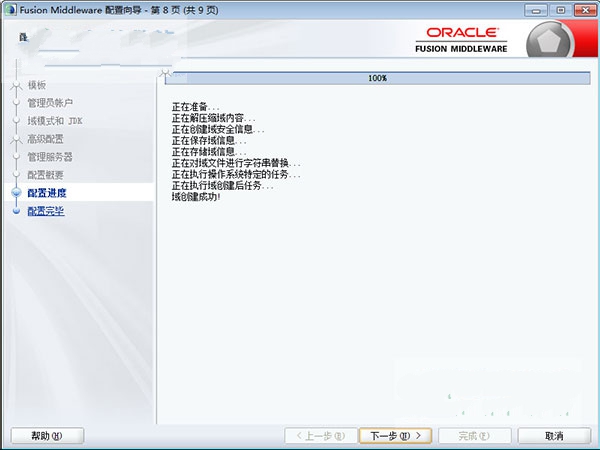Viewport: 600px width, 450px height.
Task: Click the 域模式和 JDK step circle icon
Action: pos(16,121)
